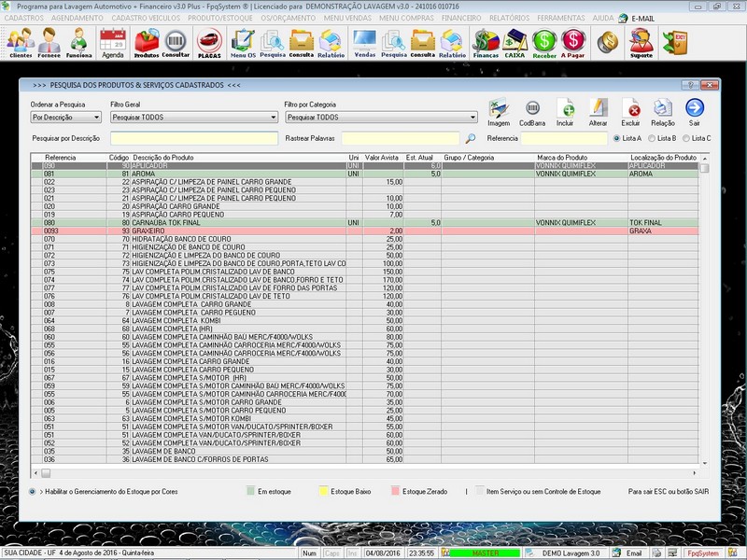Select the CARNAUBA TOK FINAL row
Image resolution: width=747 pixels, height=560 pixels.
pos(365,223)
